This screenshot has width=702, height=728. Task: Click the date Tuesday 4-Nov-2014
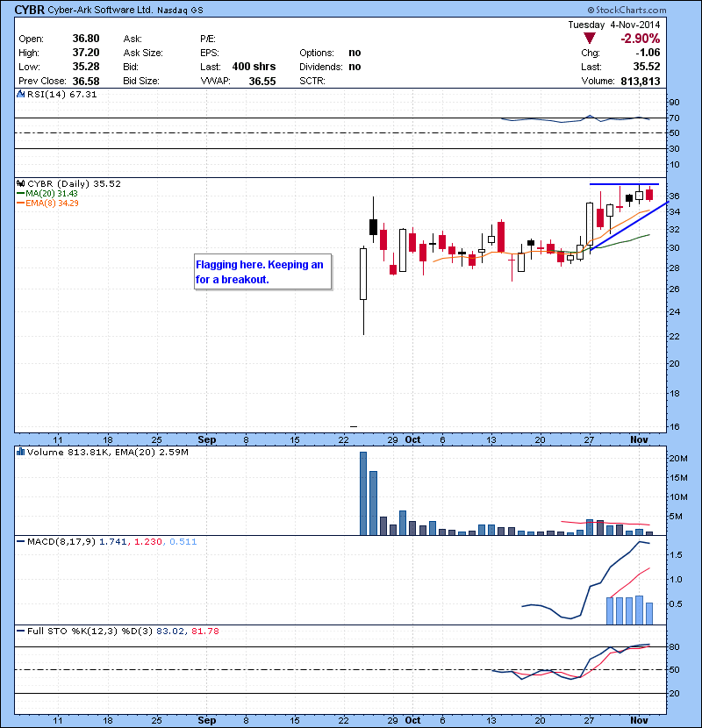pos(613,25)
